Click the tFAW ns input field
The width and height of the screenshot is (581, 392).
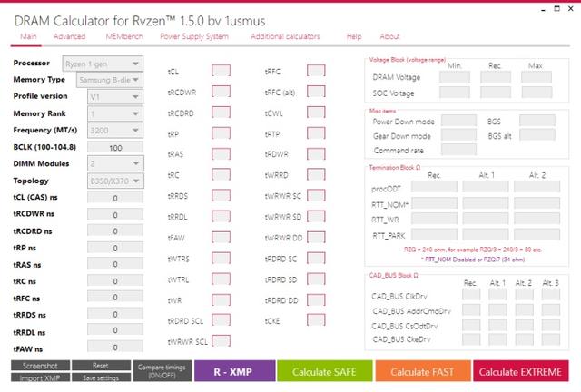tap(115, 347)
